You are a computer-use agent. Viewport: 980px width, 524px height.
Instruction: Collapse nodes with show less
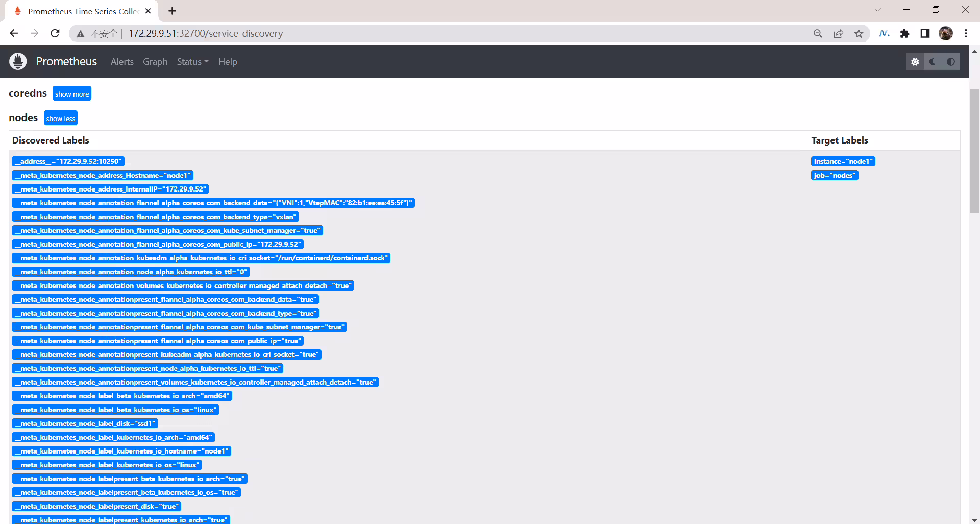pos(61,118)
